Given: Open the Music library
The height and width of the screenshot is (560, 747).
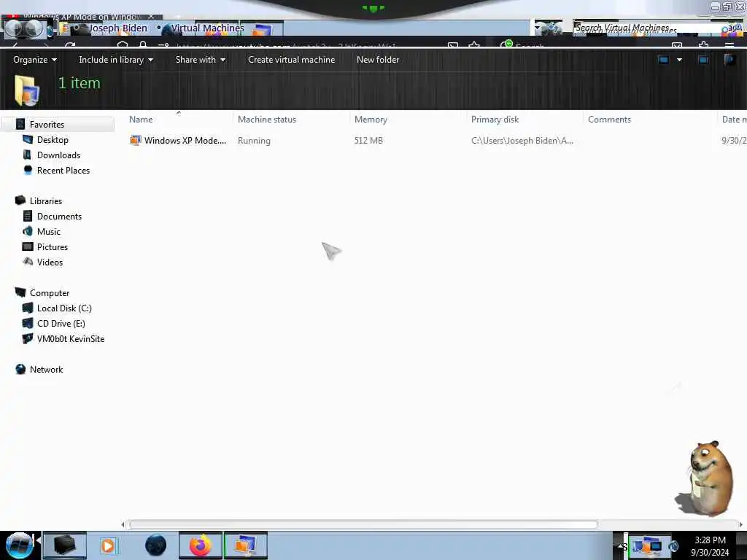Looking at the screenshot, I should (x=49, y=231).
